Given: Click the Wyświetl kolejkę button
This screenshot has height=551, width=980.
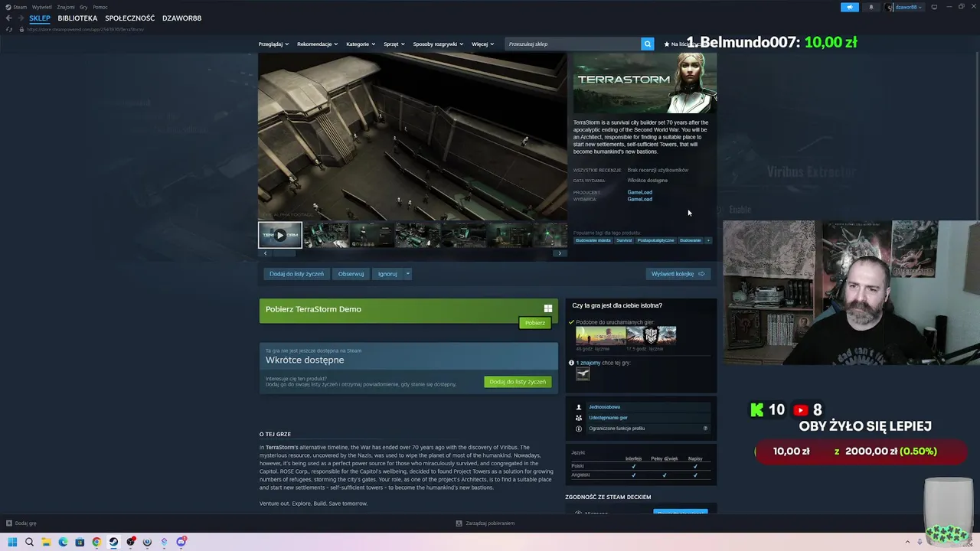Looking at the screenshot, I should point(678,273).
